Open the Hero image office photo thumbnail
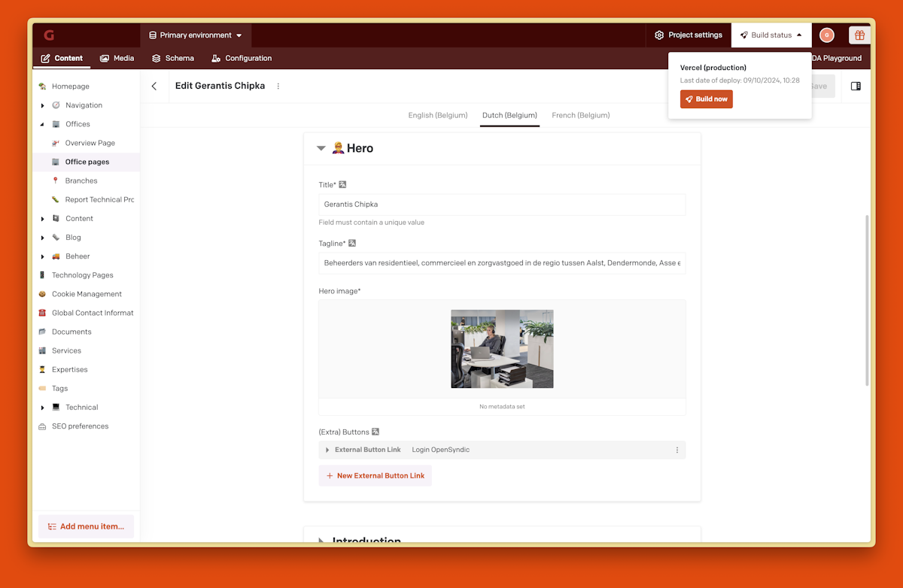 pyautogui.click(x=502, y=349)
